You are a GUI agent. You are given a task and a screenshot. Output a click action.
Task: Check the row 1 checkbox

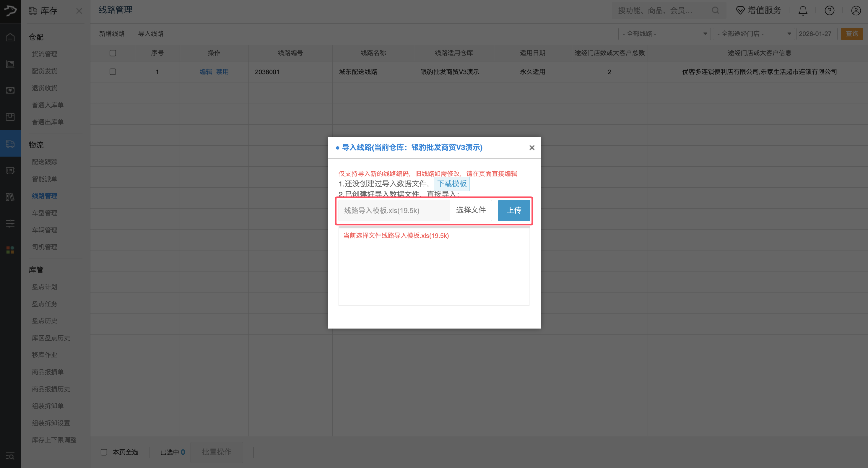coord(113,72)
